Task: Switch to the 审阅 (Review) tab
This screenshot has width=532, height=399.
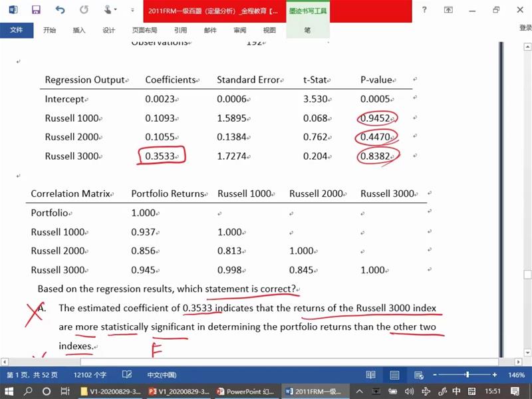Action: [240, 30]
